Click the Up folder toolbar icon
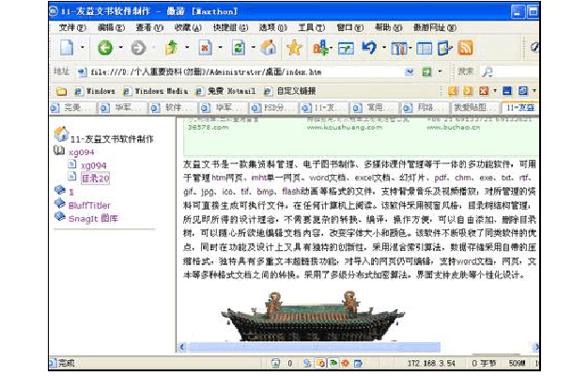The image size is (588, 376). point(172,48)
